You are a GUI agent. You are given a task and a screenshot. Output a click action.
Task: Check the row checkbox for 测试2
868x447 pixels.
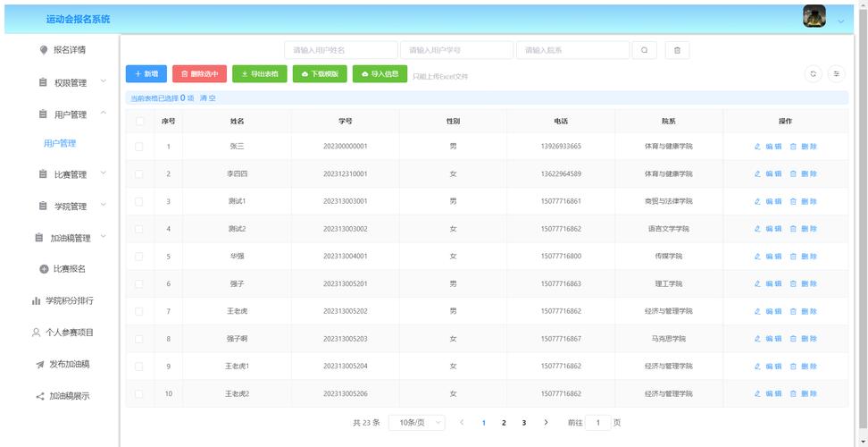(139, 229)
